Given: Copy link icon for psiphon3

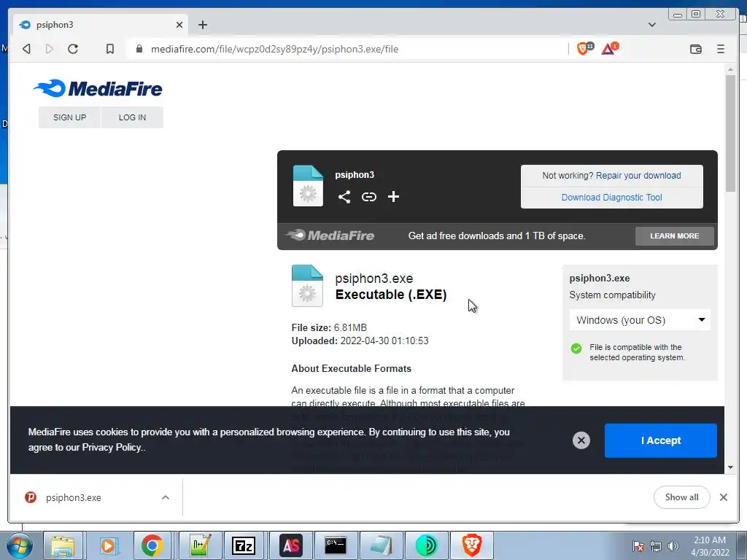Looking at the screenshot, I should coord(368,197).
